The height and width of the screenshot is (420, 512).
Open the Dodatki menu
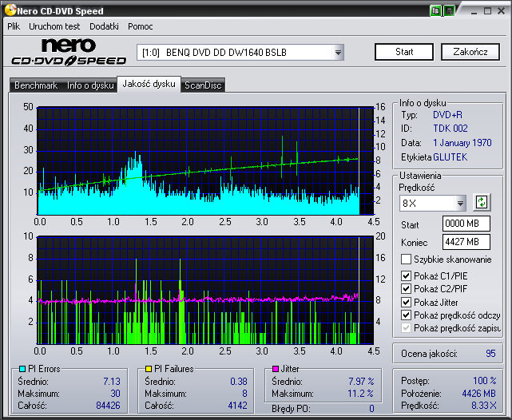coord(104,26)
